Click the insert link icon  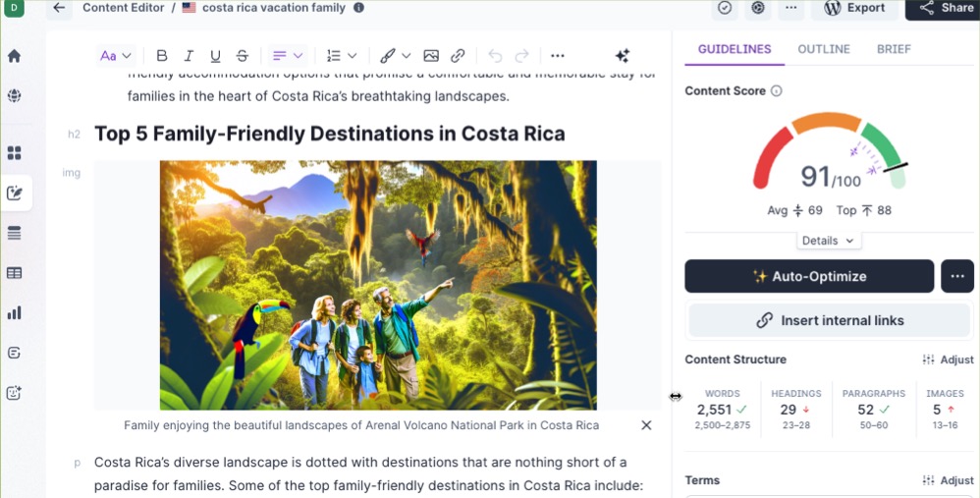[458, 56]
